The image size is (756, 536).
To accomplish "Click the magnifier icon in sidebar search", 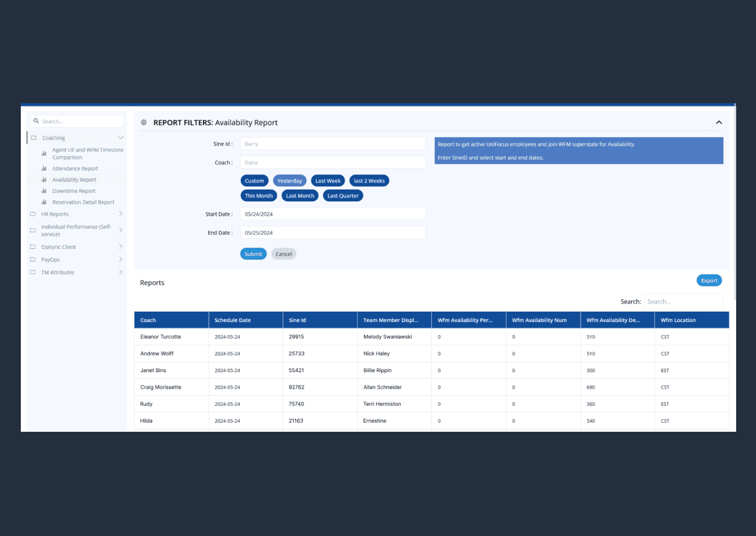I will coord(36,121).
